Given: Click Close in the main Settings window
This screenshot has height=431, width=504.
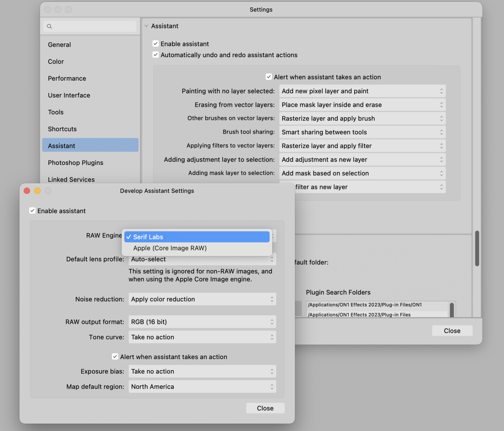Looking at the screenshot, I should point(452,331).
